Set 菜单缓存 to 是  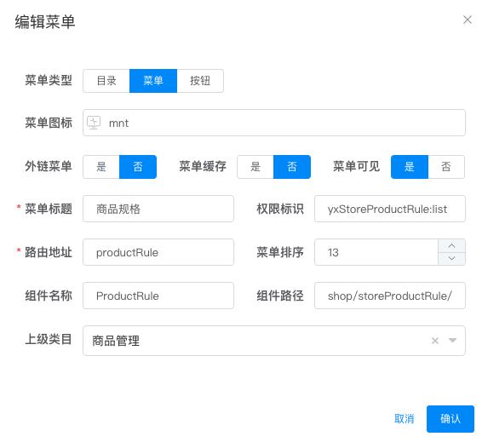255,167
